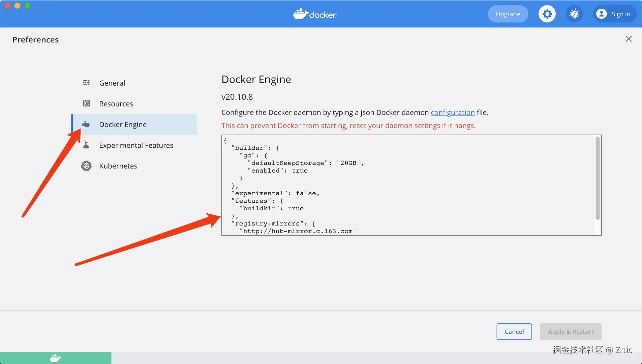Click the account avatar icon
The height and width of the screenshot is (364, 642).
601,14
